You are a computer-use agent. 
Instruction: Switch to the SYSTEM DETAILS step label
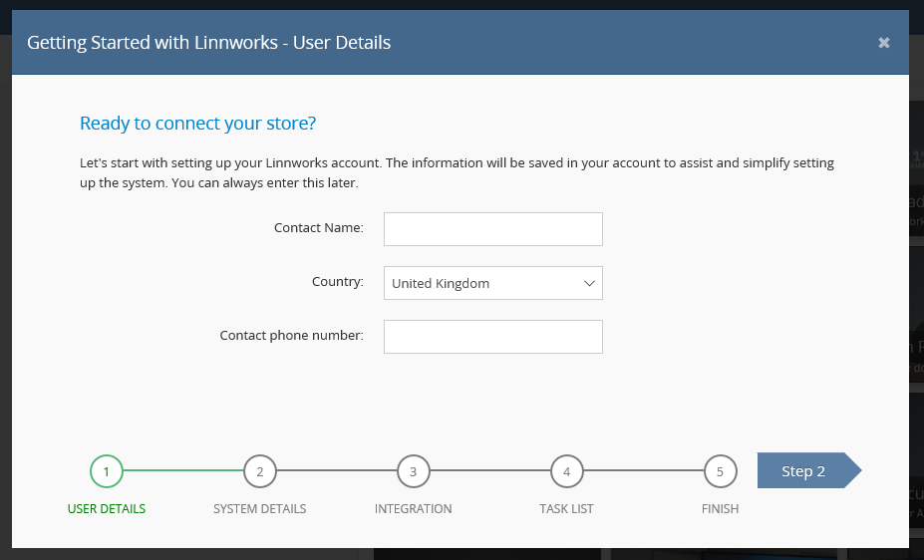pyautogui.click(x=259, y=509)
